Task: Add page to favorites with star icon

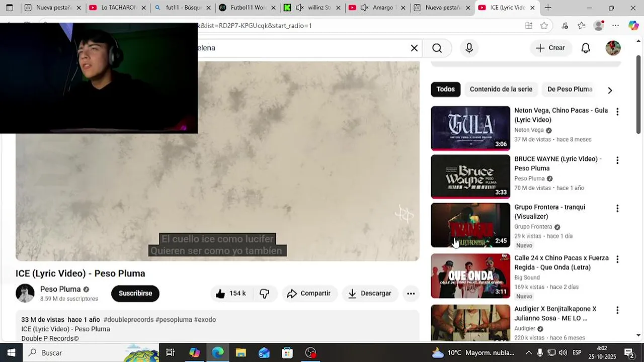Action: 544,26
